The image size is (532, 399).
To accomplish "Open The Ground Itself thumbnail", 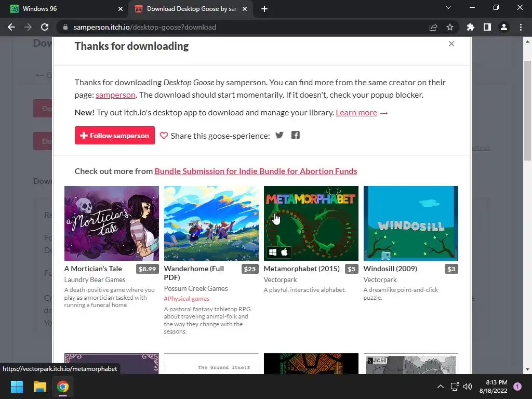I will [211, 364].
